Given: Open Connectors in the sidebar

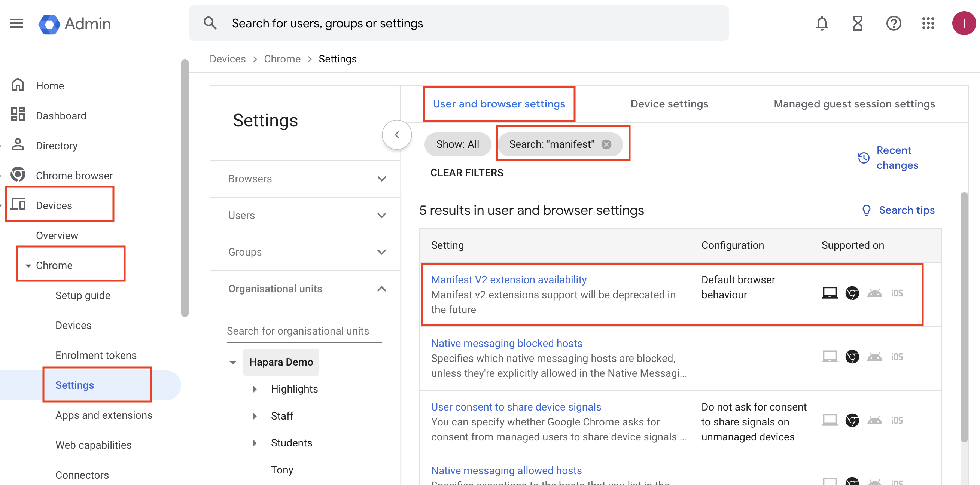Looking at the screenshot, I should click(x=82, y=475).
